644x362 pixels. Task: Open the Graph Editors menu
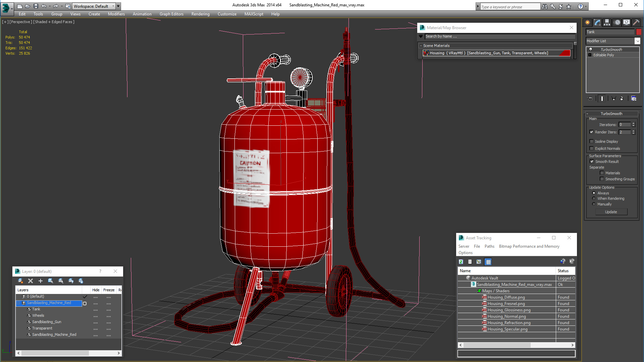[171, 14]
